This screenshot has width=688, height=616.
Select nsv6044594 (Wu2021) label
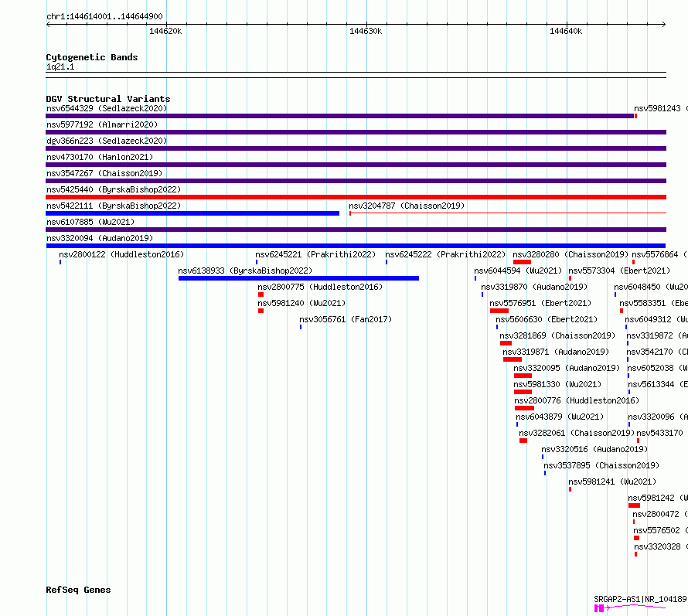[x=518, y=271]
